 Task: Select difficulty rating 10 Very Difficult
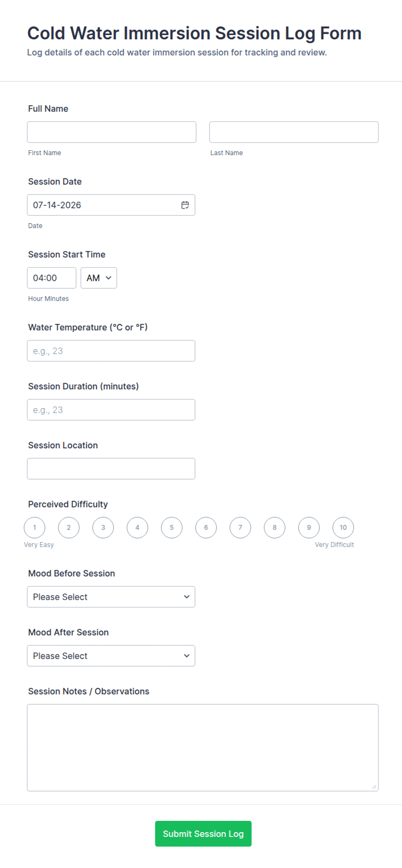point(343,527)
